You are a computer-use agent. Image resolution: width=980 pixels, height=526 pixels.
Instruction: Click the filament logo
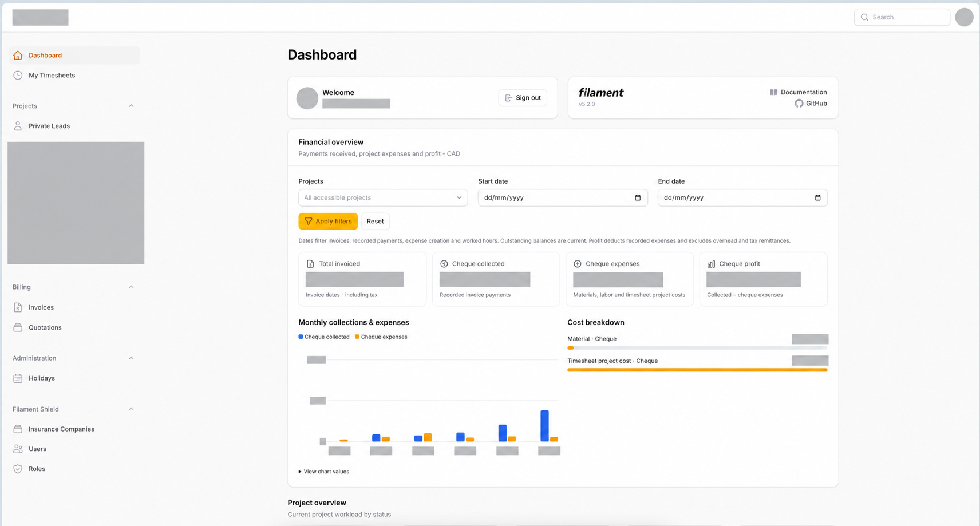coord(601,93)
